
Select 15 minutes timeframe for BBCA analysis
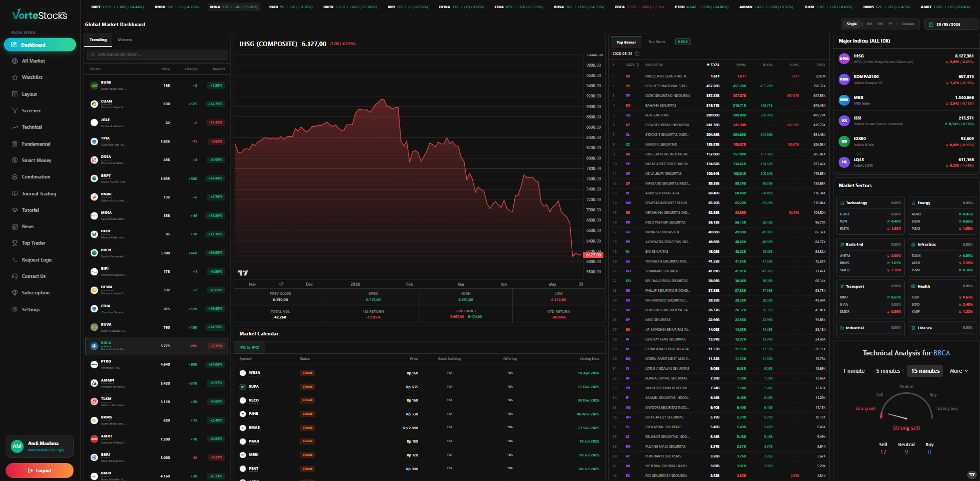[925, 371]
